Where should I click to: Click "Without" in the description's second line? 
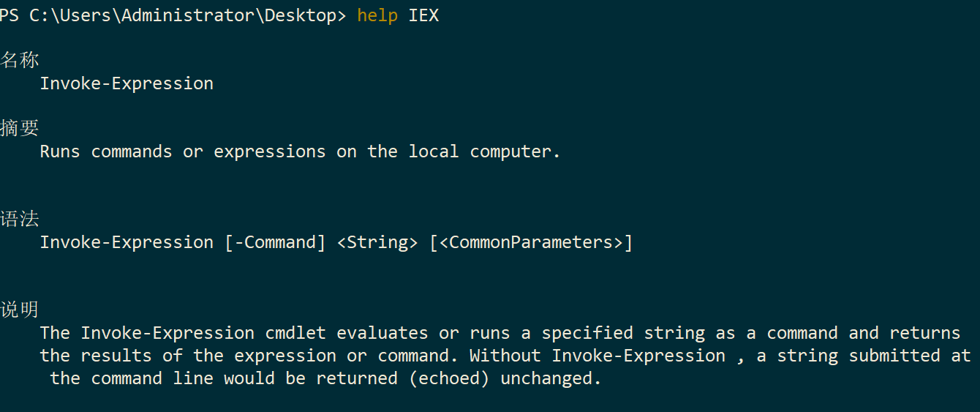coord(505,356)
